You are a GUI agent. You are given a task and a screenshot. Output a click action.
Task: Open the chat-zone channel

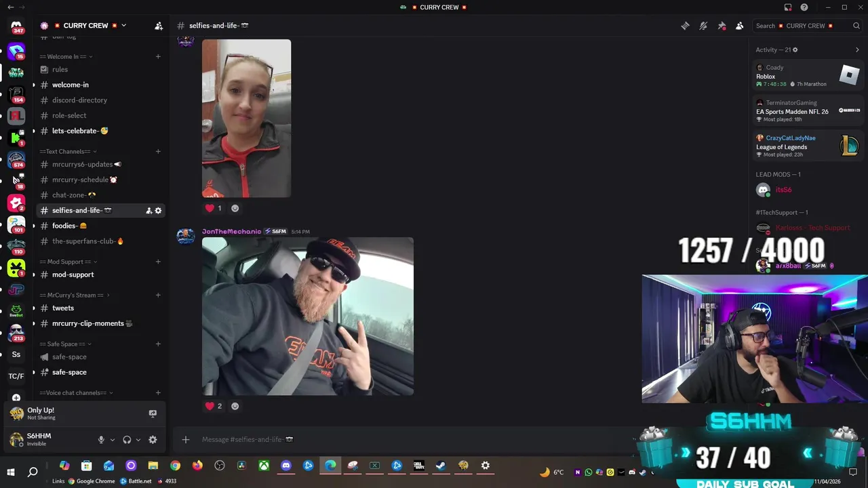click(x=101, y=195)
